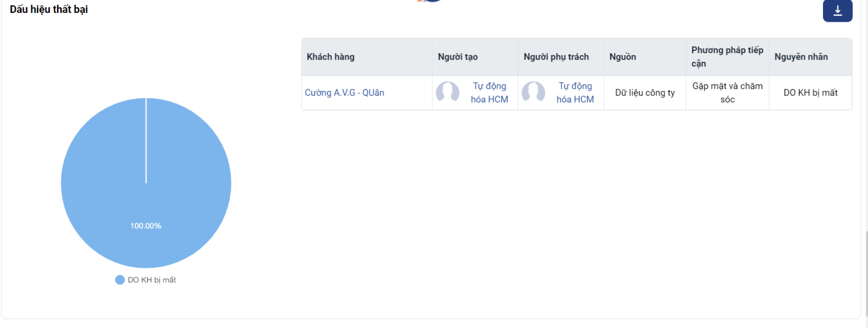The image size is (868, 328).
Task: Click the Dấu hiệu thất bại section title
Action: coord(49,9)
